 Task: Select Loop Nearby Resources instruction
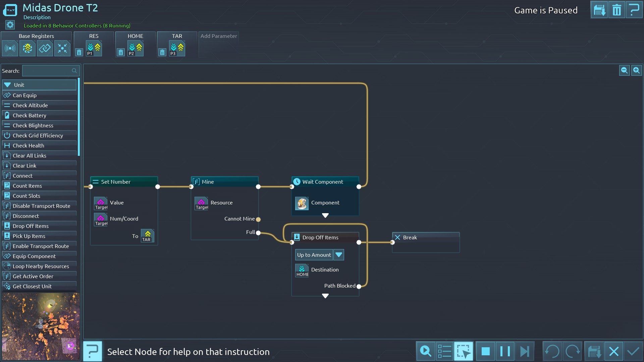(41, 266)
